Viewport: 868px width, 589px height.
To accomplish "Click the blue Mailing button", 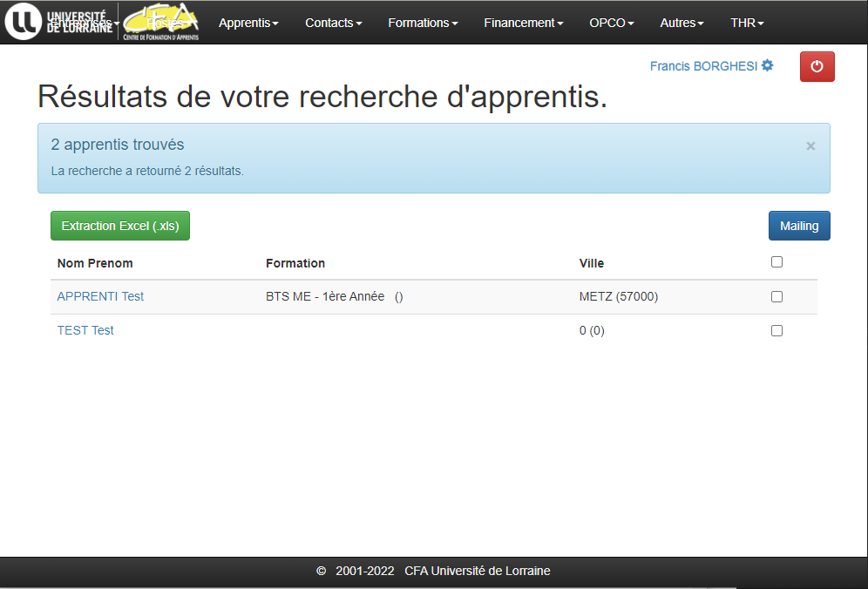I will click(799, 226).
